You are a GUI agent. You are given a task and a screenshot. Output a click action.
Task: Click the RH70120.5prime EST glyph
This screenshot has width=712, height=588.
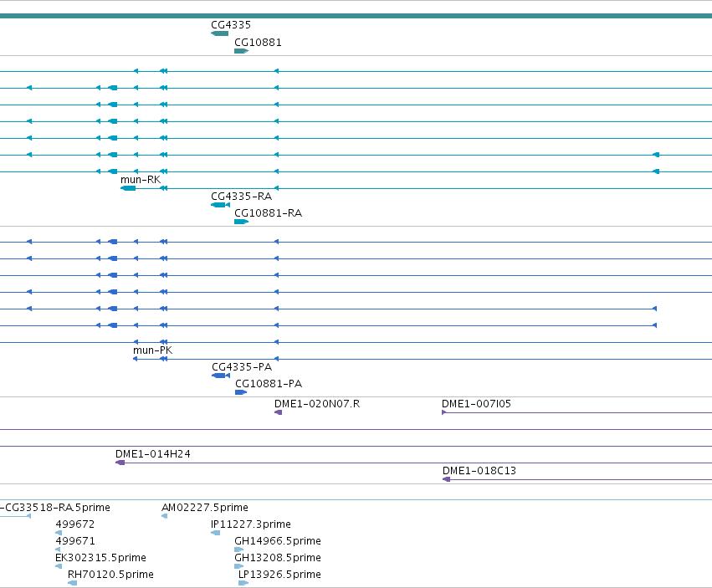(72, 583)
